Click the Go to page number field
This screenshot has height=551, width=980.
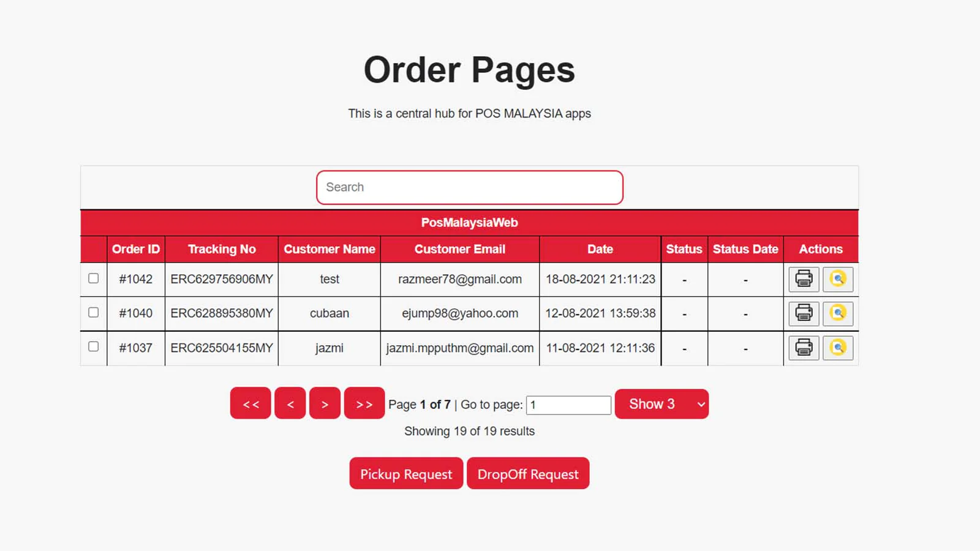point(568,405)
